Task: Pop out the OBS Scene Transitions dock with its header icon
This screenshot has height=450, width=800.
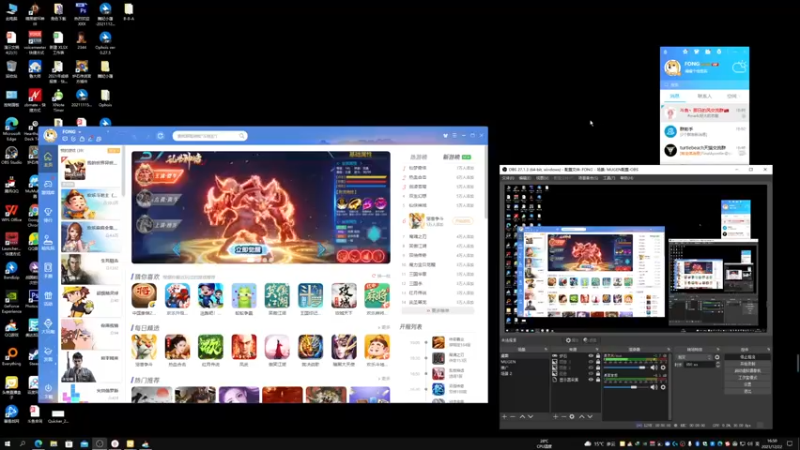Action: (718, 349)
